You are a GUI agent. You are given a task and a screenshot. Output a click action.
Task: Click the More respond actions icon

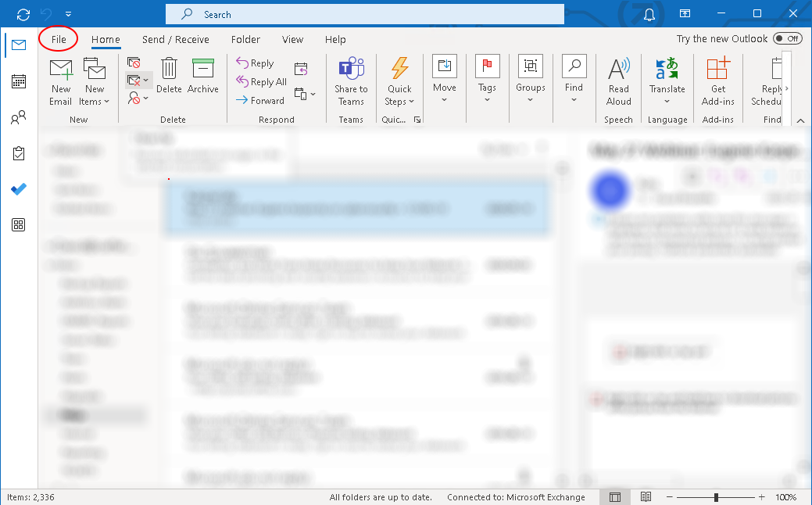coord(300,94)
